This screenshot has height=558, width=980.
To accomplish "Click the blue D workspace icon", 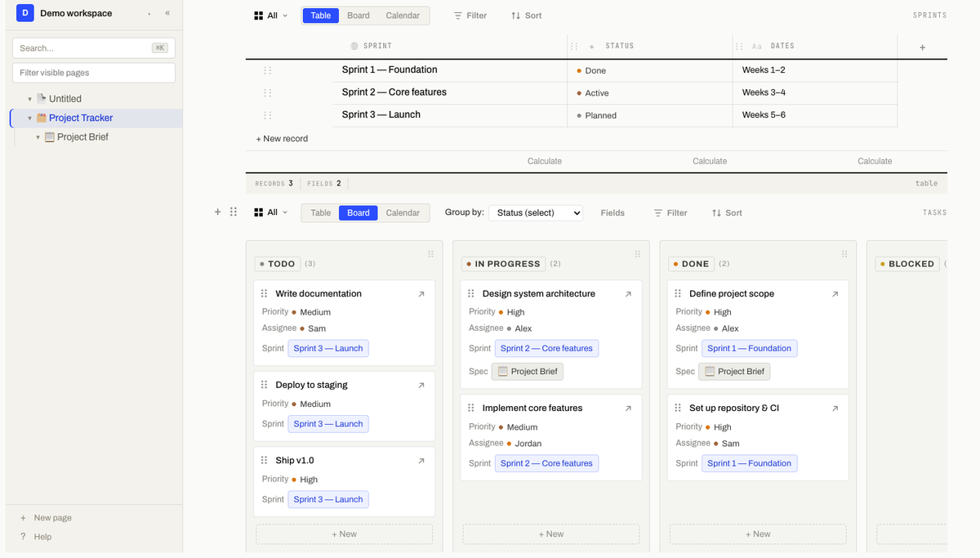I will click(24, 13).
